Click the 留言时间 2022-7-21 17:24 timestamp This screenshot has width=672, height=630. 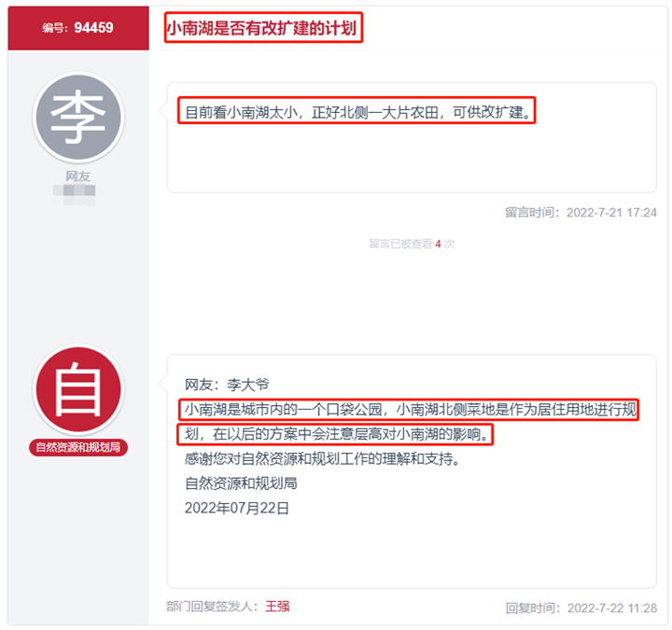click(581, 213)
